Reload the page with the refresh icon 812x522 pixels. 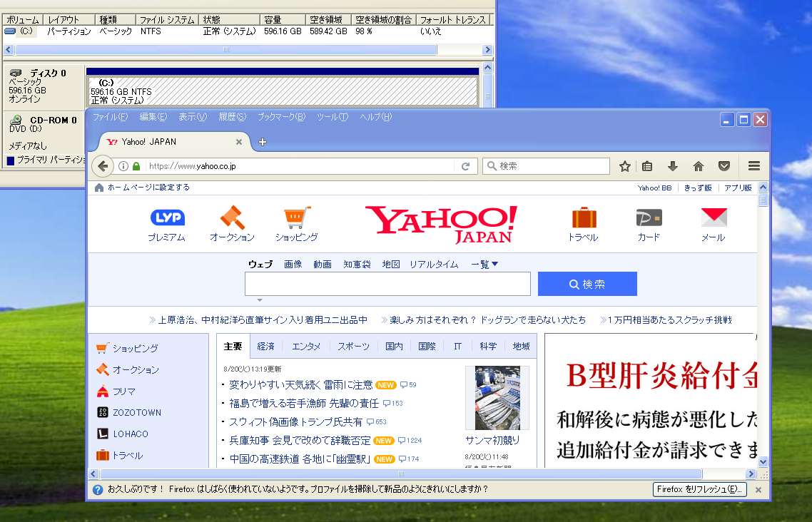465,166
